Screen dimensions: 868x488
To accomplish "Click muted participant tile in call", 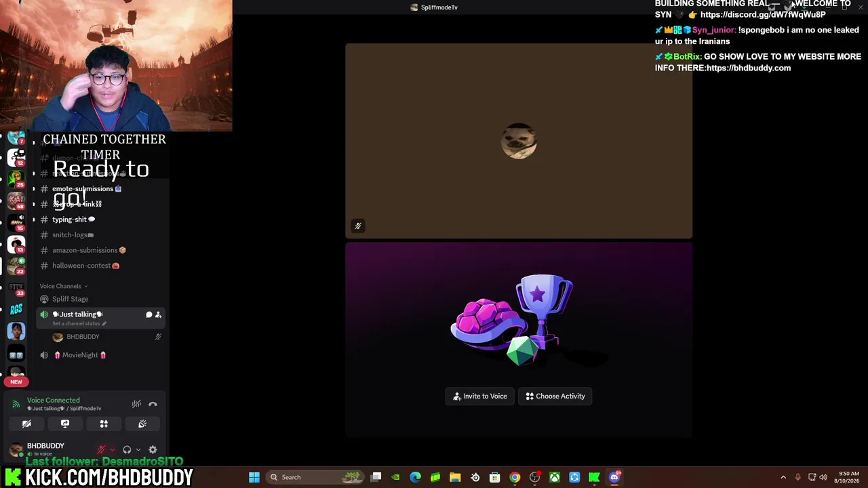I will [519, 142].
